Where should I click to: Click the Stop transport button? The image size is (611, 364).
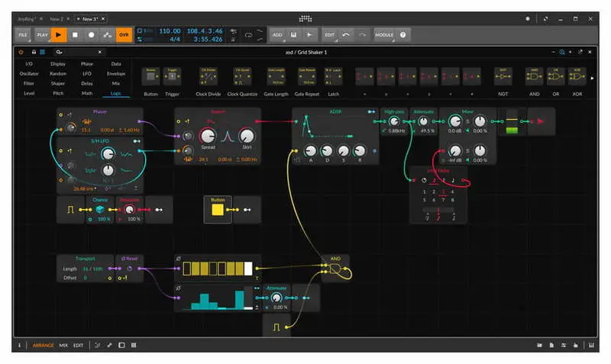75,34
